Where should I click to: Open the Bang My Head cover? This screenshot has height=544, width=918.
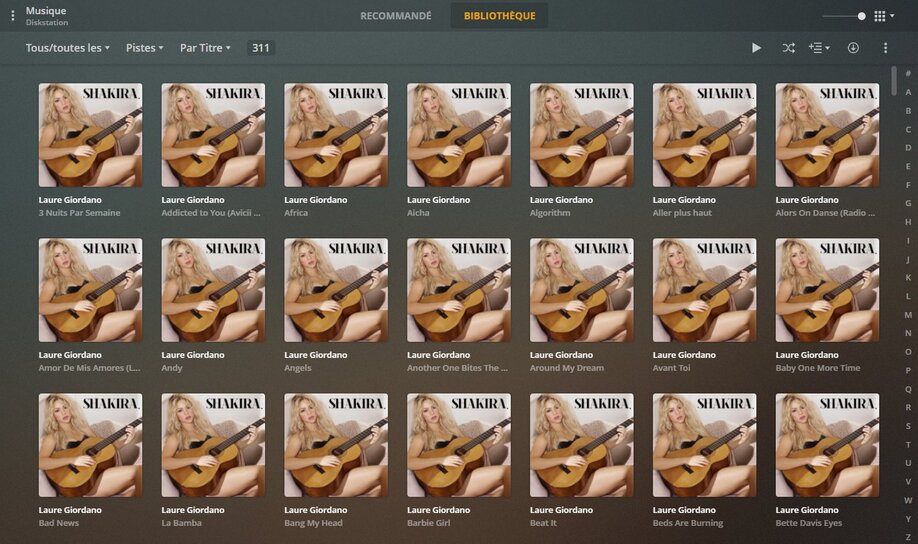point(336,445)
